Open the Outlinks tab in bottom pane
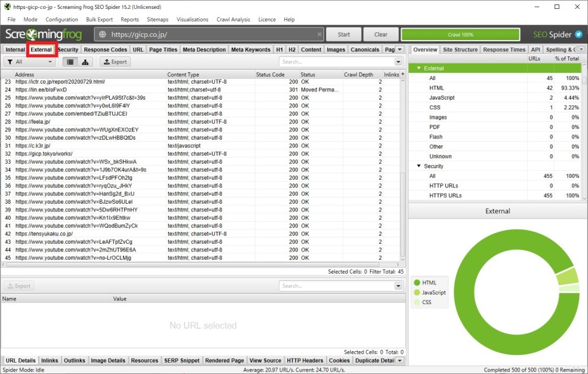The width and height of the screenshot is (588, 374). pyautogui.click(x=74, y=361)
